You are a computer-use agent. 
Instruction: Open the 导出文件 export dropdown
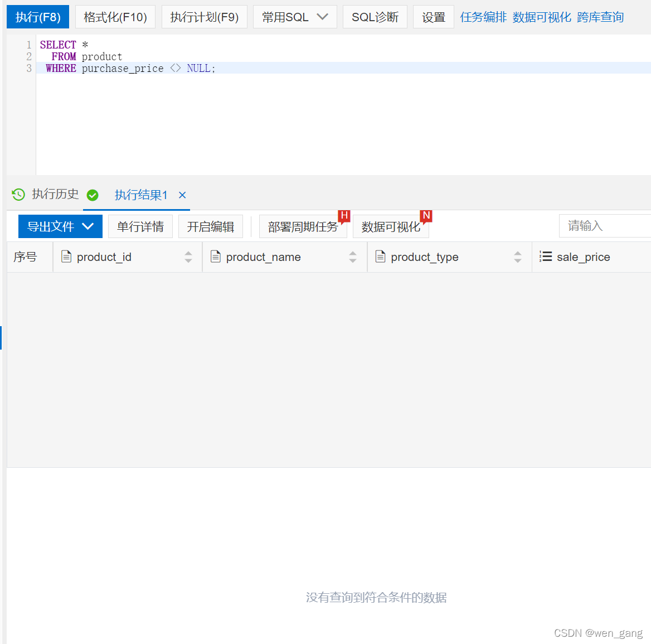(60, 226)
